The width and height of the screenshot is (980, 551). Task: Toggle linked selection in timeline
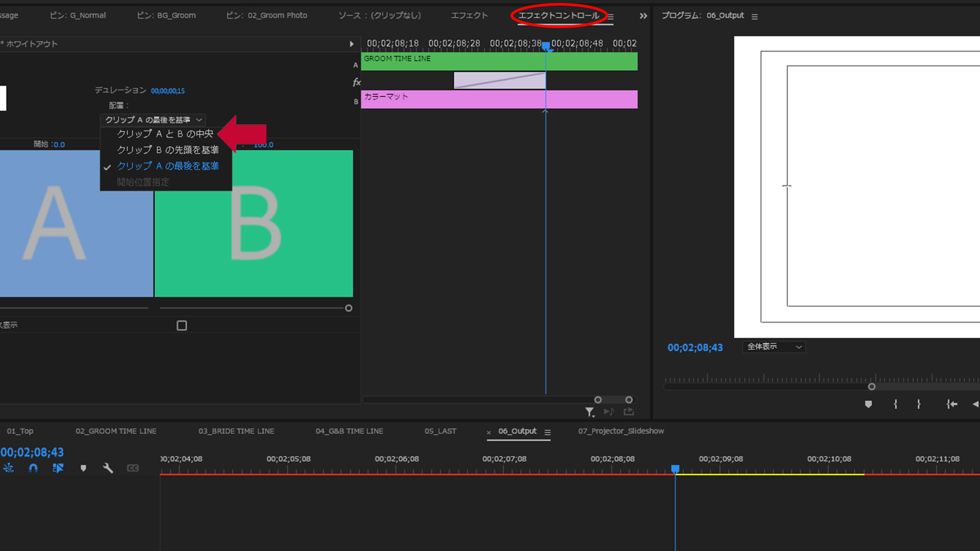tap(58, 468)
